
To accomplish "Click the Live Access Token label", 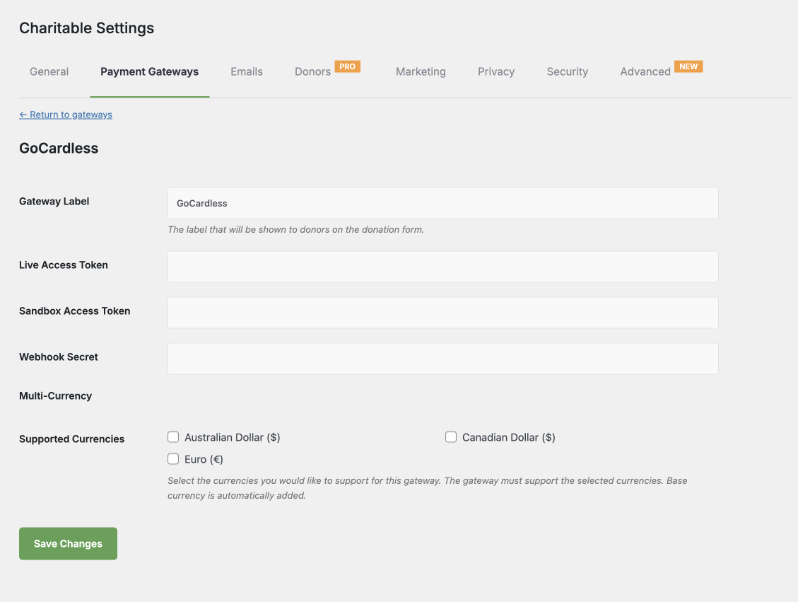I will [x=64, y=265].
